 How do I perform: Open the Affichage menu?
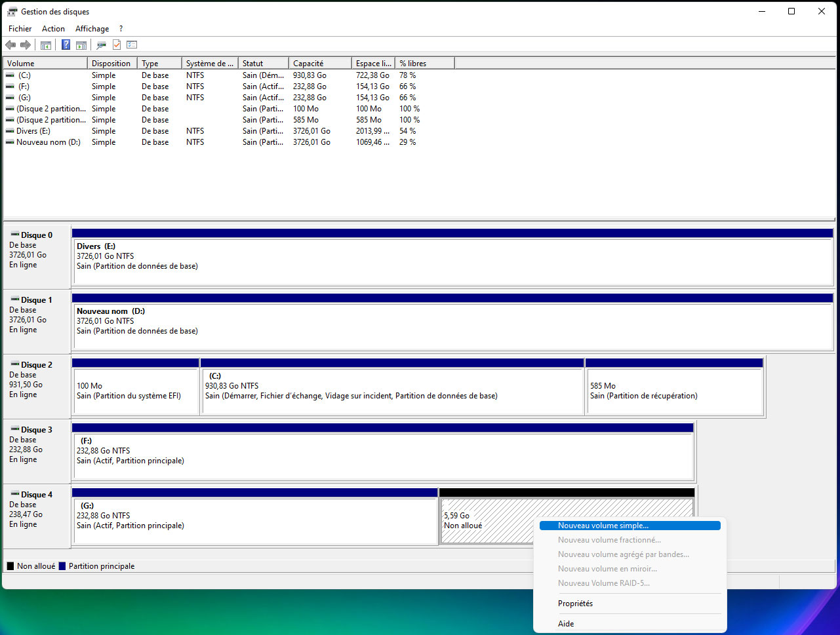(92, 29)
